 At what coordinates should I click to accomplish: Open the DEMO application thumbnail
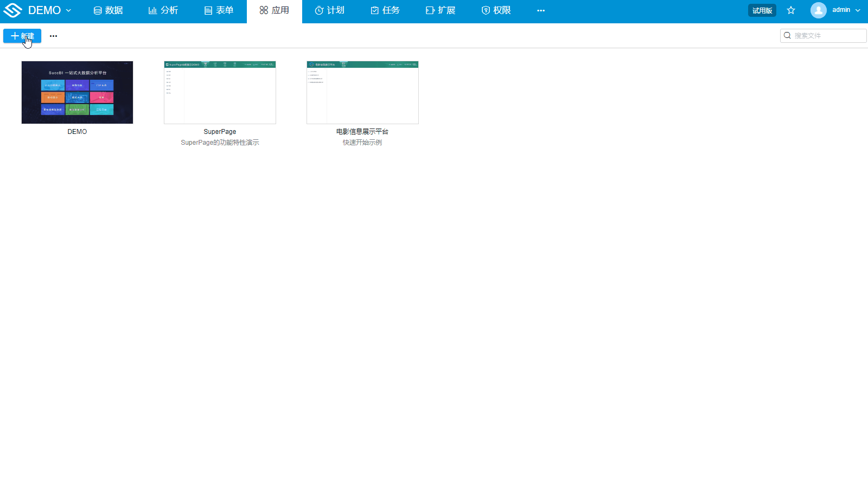pyautogui.click(x=77, y=92)
